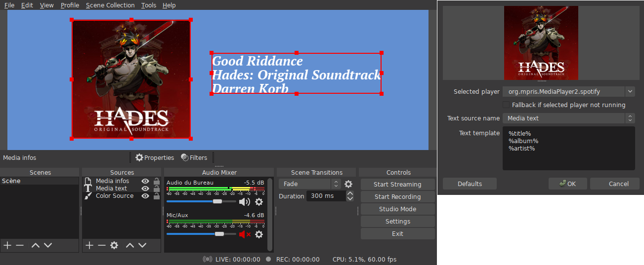This screenshot has width=644, height=265.
Task: Open the Selected player dropdown
Action: (x=568, y=91)
